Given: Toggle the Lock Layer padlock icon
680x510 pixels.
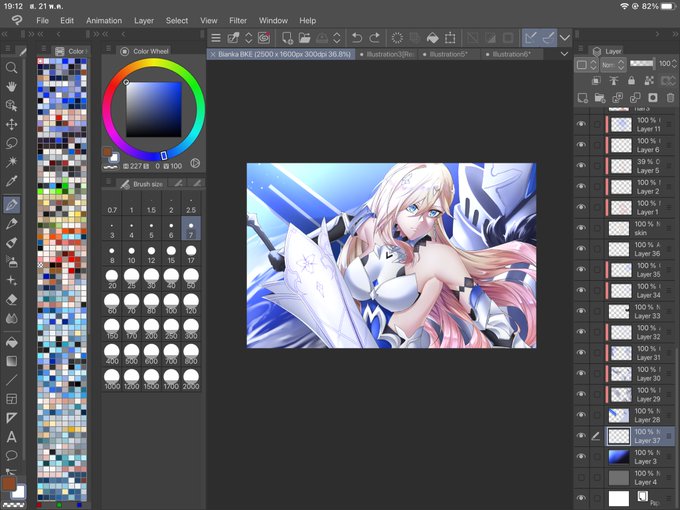Looking at the screenshot, I should pyautogui.click(x=631, y=80).
